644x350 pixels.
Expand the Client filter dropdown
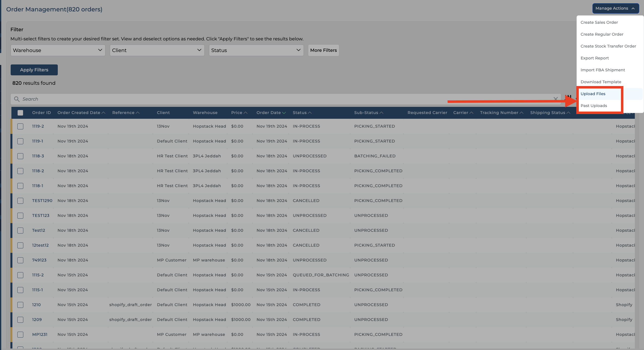click(157, 51)
